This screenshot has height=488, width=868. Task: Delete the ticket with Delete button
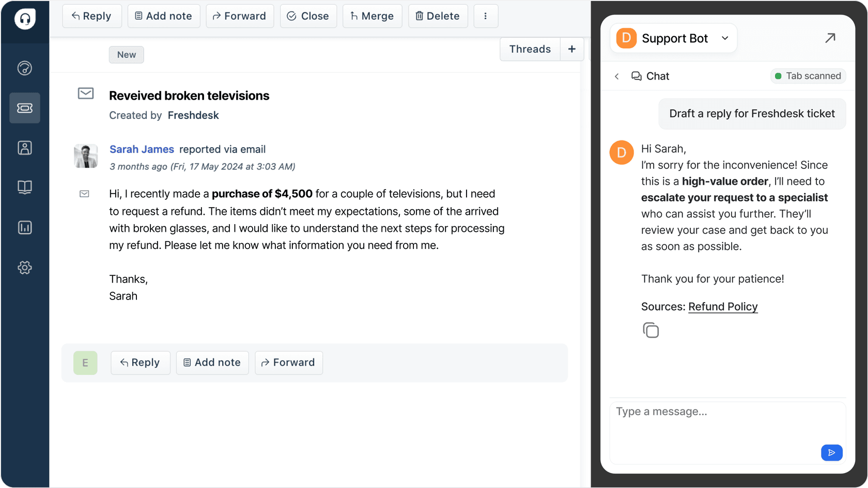[x=438, y=16]
